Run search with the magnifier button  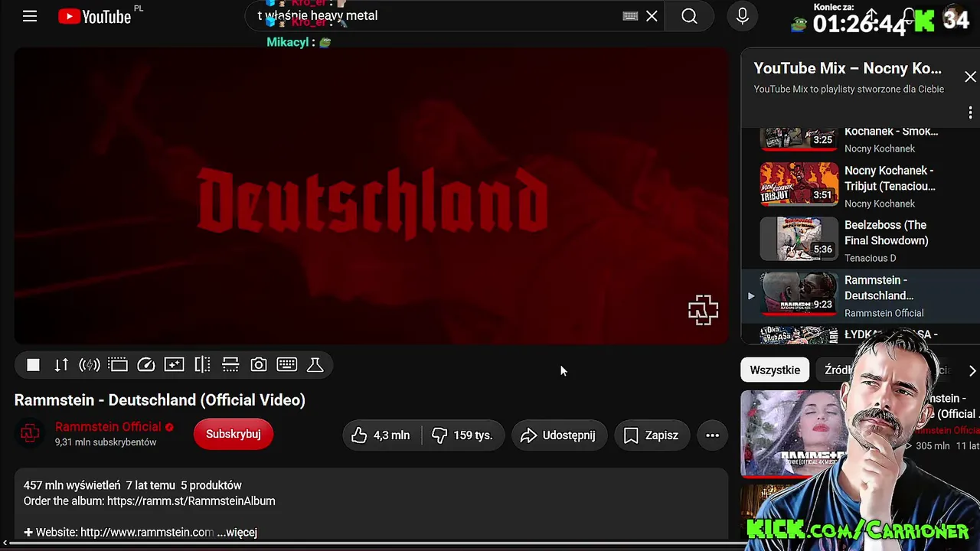click(689, 16)
